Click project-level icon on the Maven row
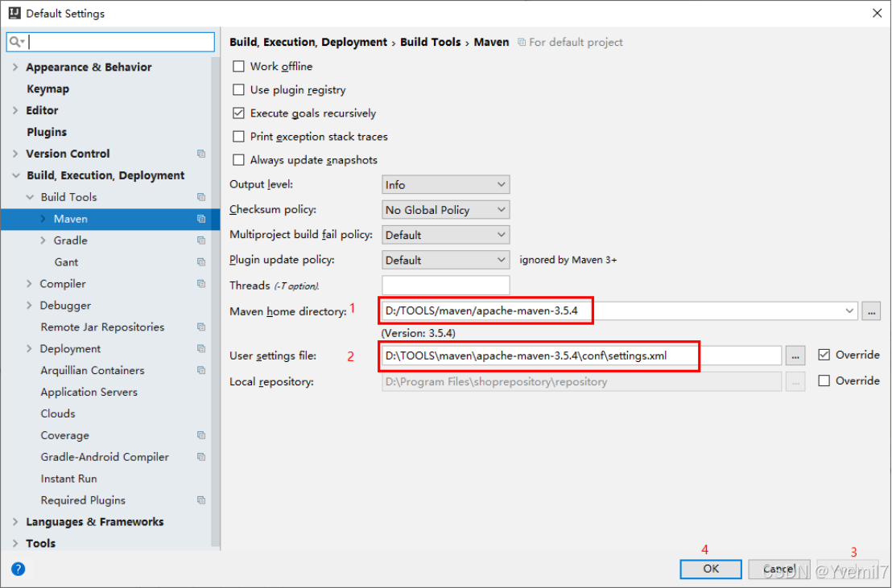The height and width of the screenshot is (588, 892). tap(201, 218)
